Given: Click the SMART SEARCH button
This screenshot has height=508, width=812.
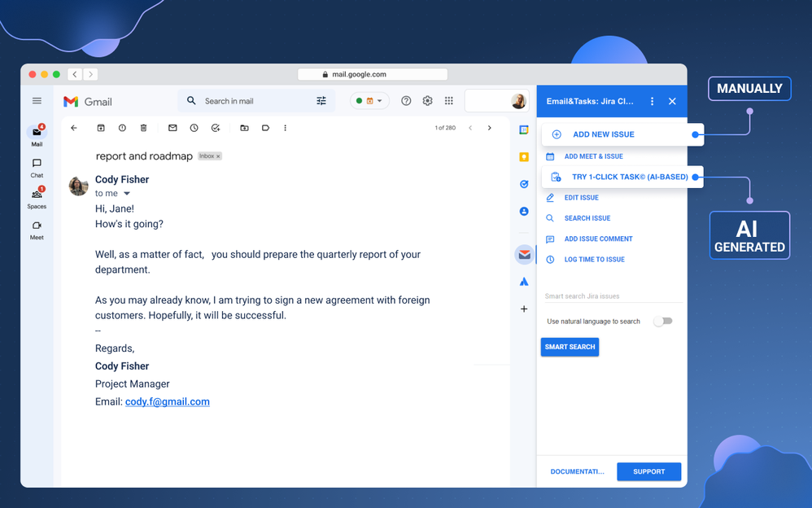Looking at the screenshot, I should [570, 347].
